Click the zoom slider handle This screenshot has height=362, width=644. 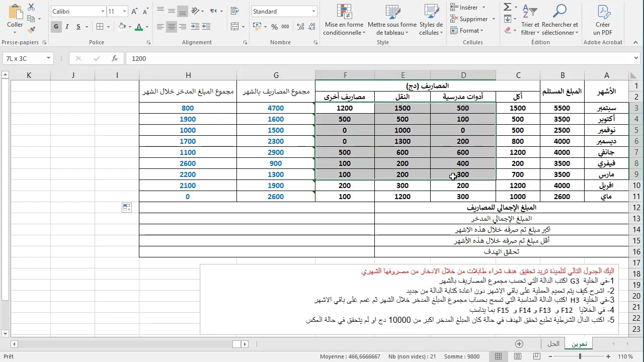pos(580,356)
